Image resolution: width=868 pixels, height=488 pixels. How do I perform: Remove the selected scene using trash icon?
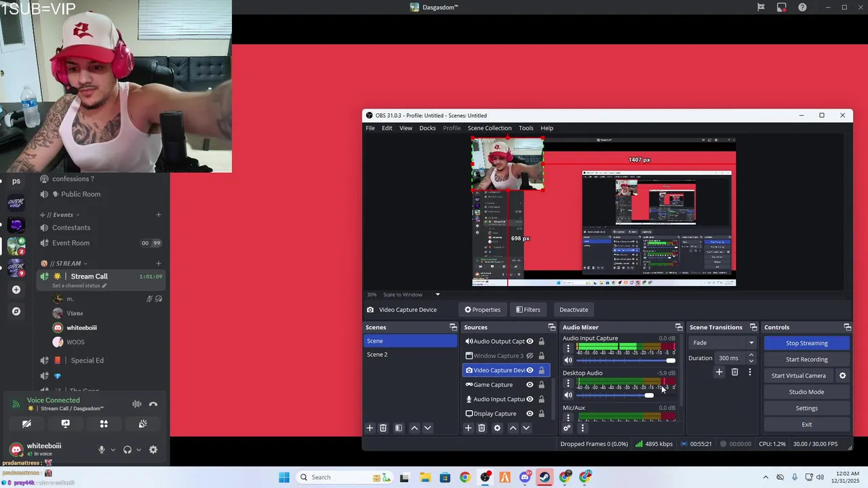[383, 428]
